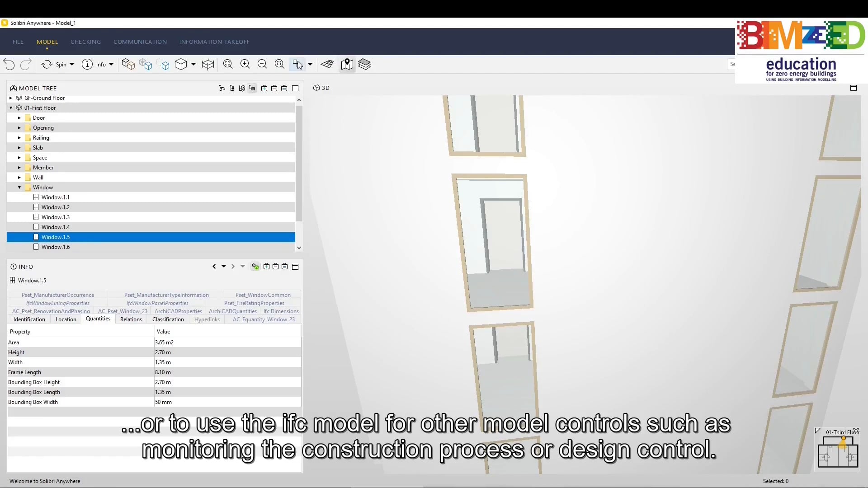Click the show all components cubes icon
The height and width of the screenshot is (488, 868).
tap(128, 64)
